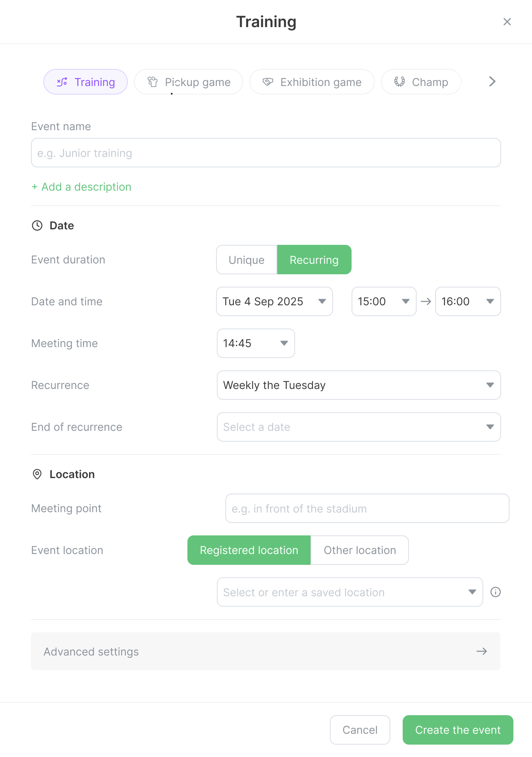The image size is (532, 757).
Task: Open the 14:45 meeting time dropdown
Action: pos(256,343)
